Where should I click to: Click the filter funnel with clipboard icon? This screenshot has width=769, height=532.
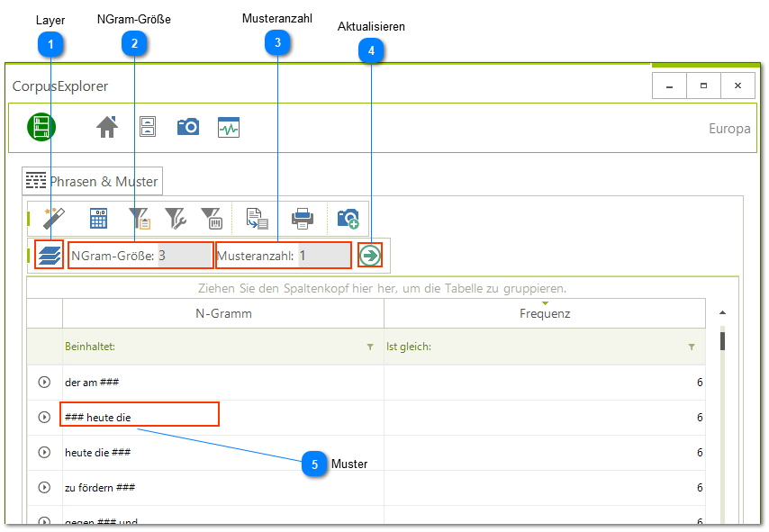tap(140, 218)
